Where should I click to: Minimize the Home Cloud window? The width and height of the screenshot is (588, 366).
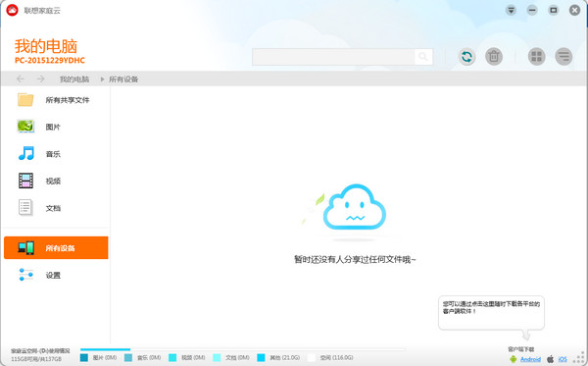click(532, 10)
